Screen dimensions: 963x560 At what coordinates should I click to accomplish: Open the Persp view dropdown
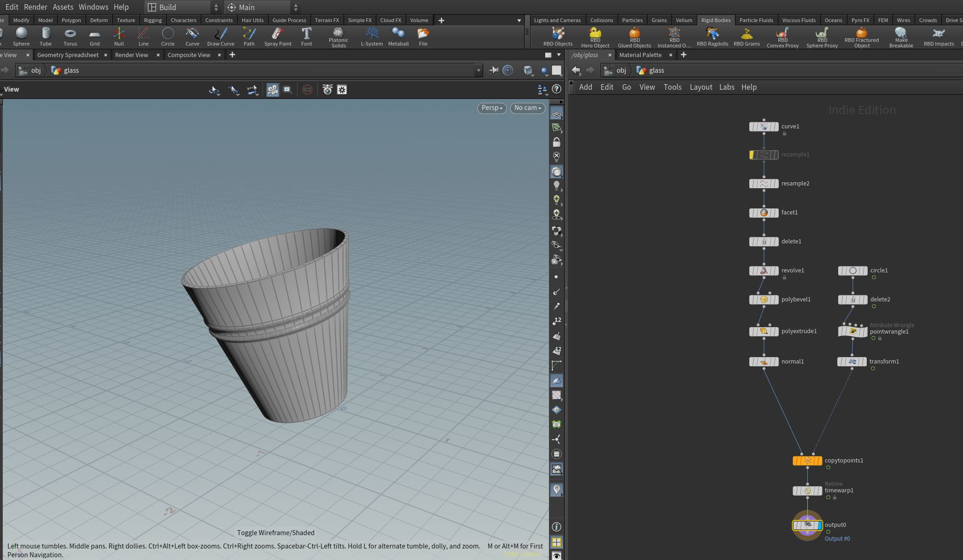[x=492, y=108]
